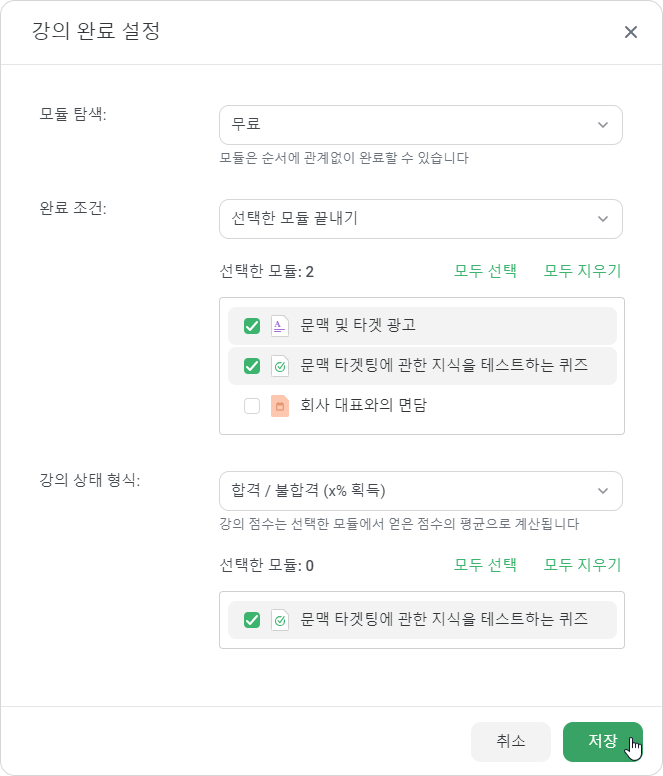This screenshot has height=776, width=663.
Task: Toggle the quiz checkbox in the status format list
Action: [x=252, y=620]
